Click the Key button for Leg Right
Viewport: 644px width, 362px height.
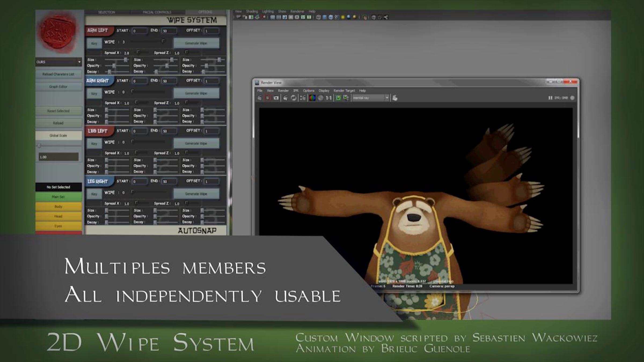(94, 194)
